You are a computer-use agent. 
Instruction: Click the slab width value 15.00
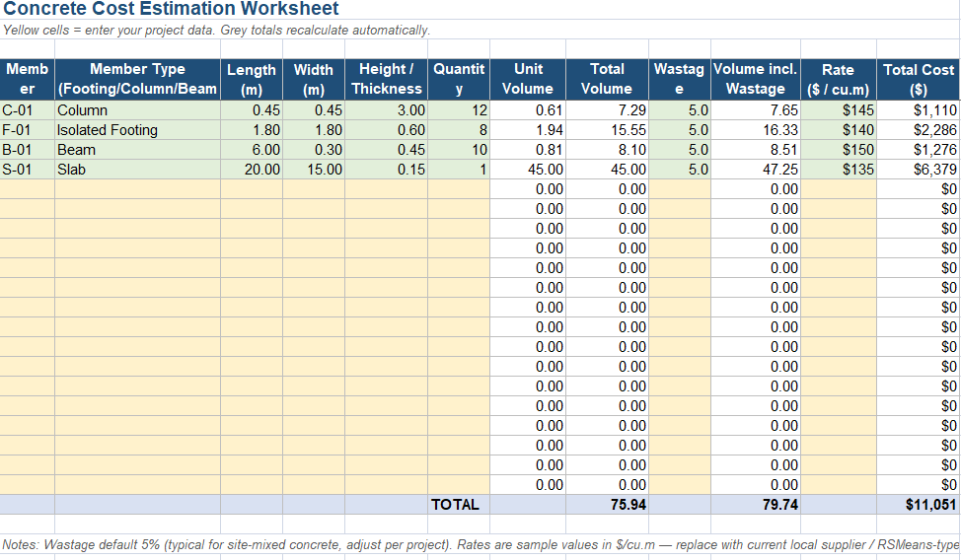(x=314, y=170)
